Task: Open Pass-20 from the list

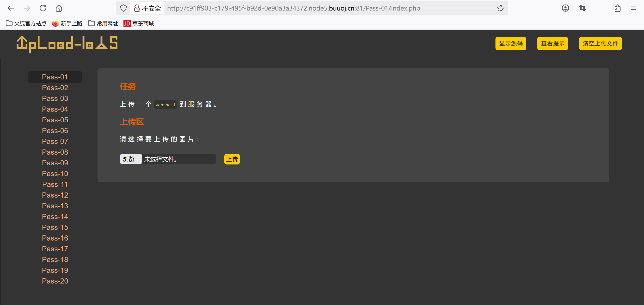Action: coord(55,281)
